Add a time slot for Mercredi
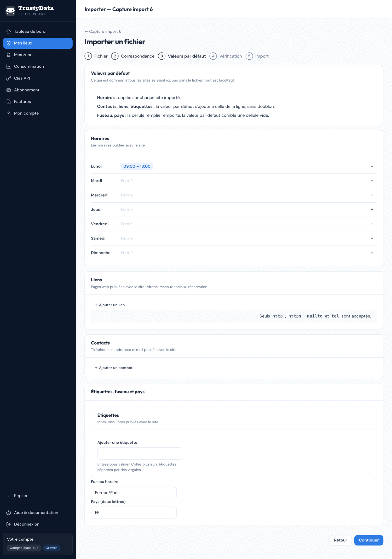Viewport: 392px width, 559px height. tap(372, 195)
